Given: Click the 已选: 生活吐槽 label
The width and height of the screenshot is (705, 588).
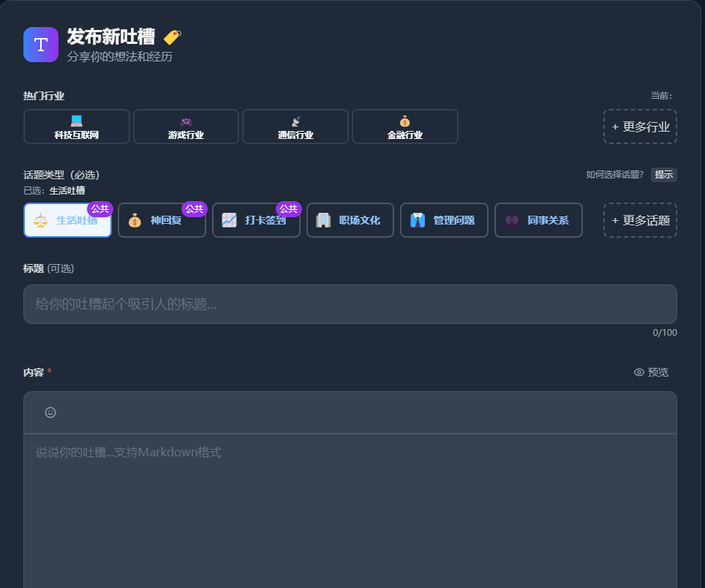Looking at the screenshot, I should (x=54, y=191).
